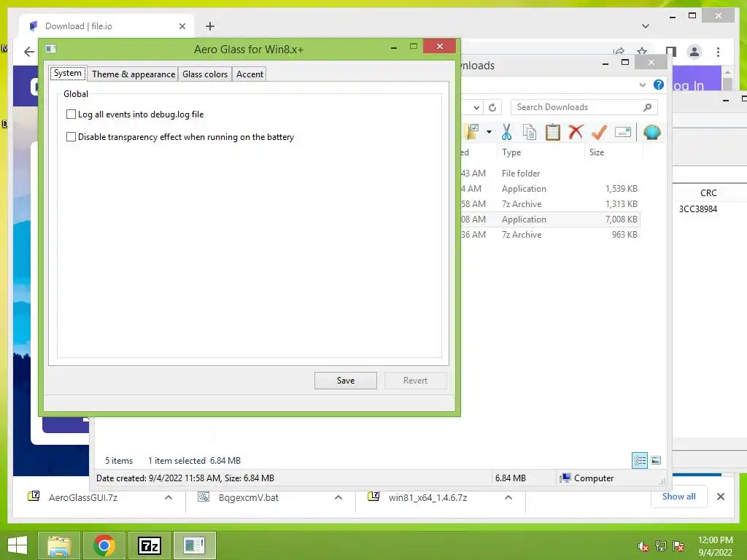
Task: Click the Chrome page scrollbar up arrow
Action: (727, 72)
